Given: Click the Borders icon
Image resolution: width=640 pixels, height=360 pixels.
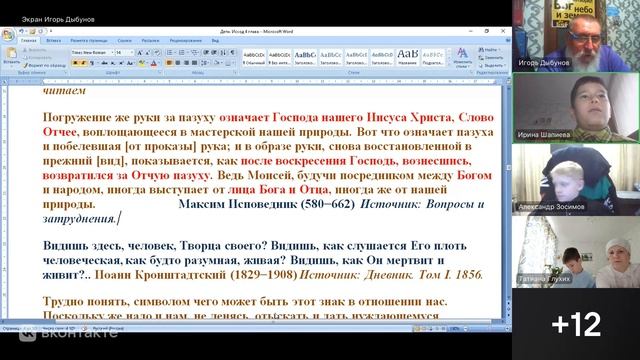Looking at the screenshot, I should coord(228,63).
